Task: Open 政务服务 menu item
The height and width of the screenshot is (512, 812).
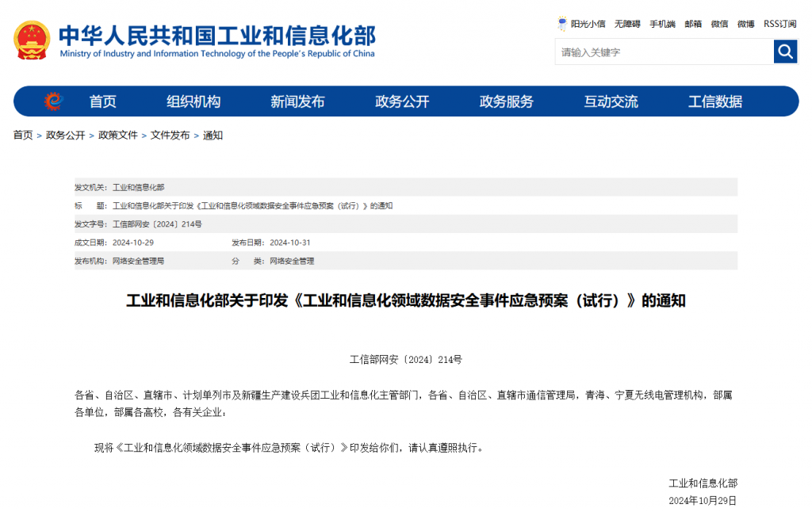Action: (506, 101)
